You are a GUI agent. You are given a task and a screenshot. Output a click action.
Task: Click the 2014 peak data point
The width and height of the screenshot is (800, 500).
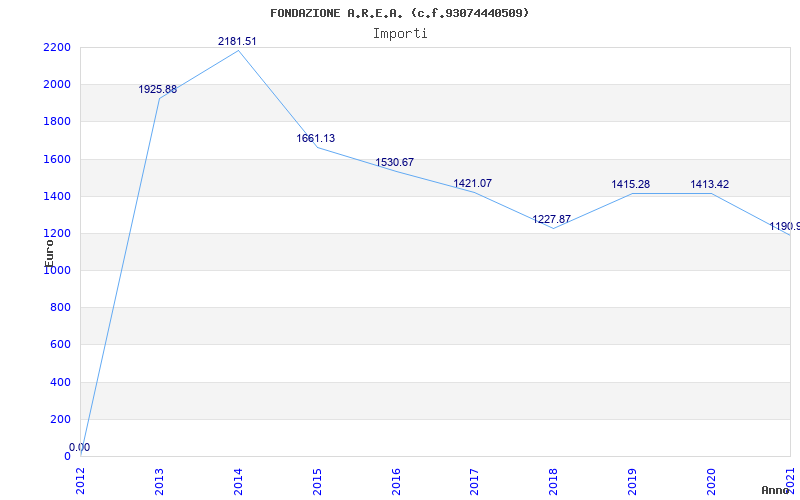tap(238, 51)
